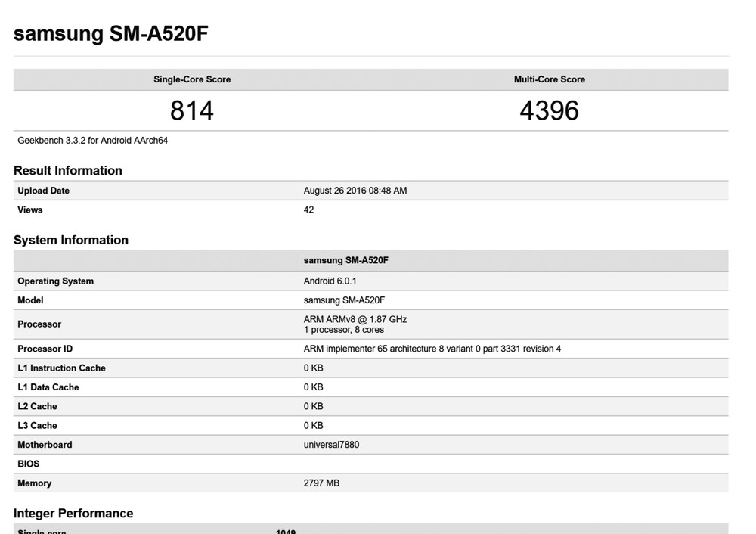Click the L1 Data Cache 0 KB value
Screen dimensions: 756x534
[x=314, y=387]
